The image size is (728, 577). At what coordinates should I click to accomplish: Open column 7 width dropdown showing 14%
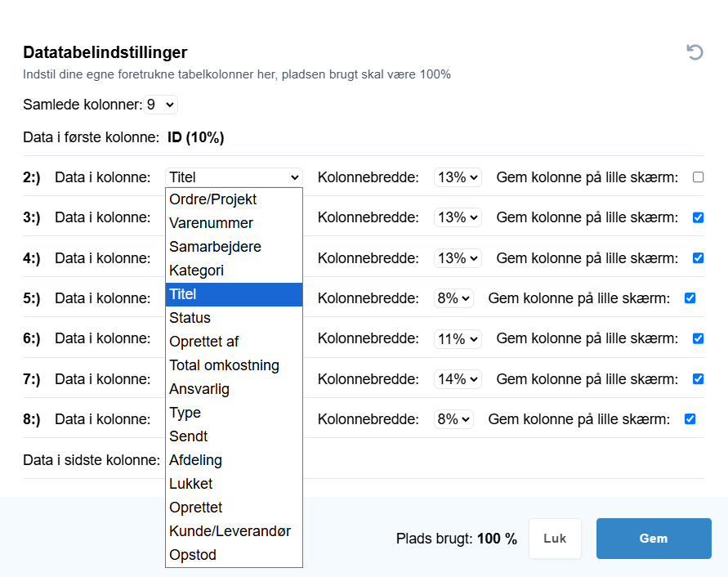(458, 379)
